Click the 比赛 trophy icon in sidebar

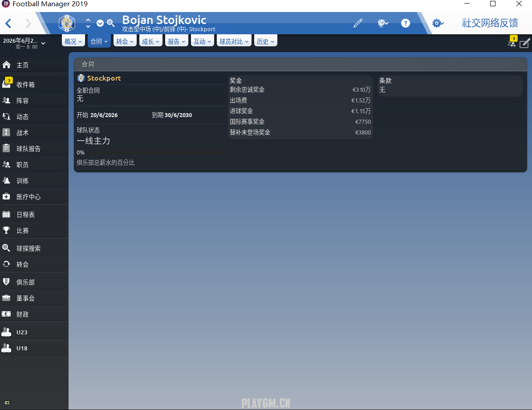(x=6, y=230)
